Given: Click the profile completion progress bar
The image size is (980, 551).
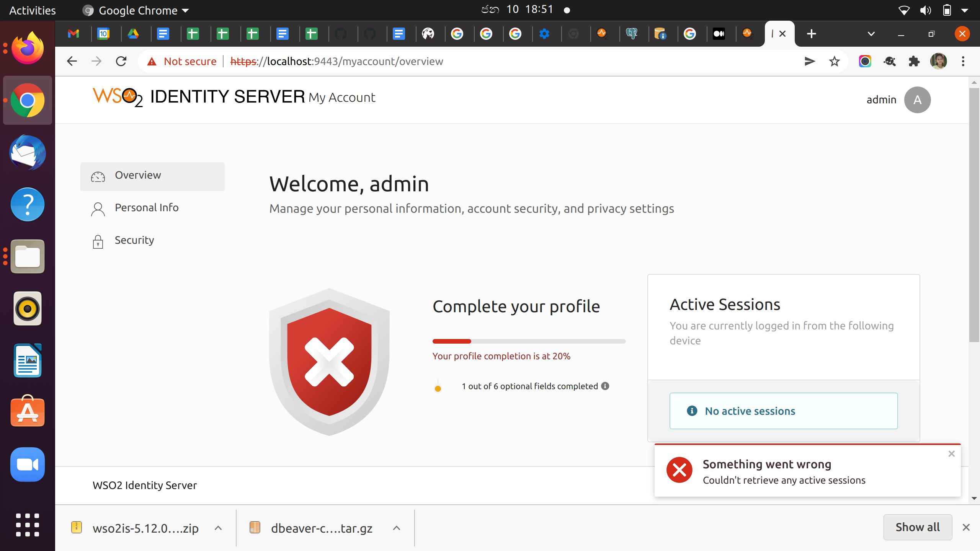Looking at the screenshot, I should [529, 341].
